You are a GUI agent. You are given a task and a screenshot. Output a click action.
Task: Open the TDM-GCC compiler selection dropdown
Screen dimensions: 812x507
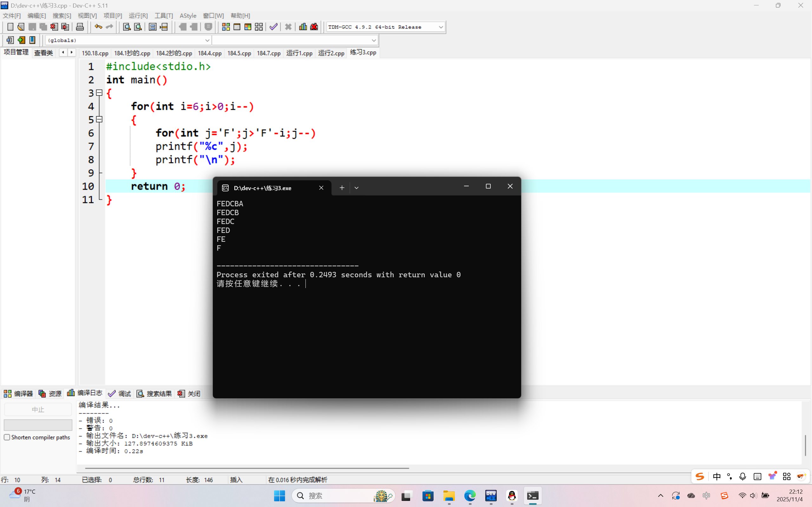(441, 27)
